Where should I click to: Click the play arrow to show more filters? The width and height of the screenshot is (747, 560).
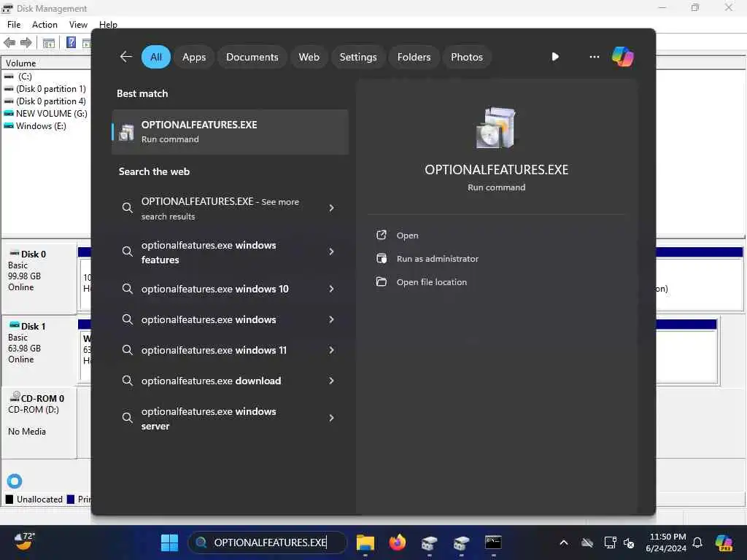555,57
